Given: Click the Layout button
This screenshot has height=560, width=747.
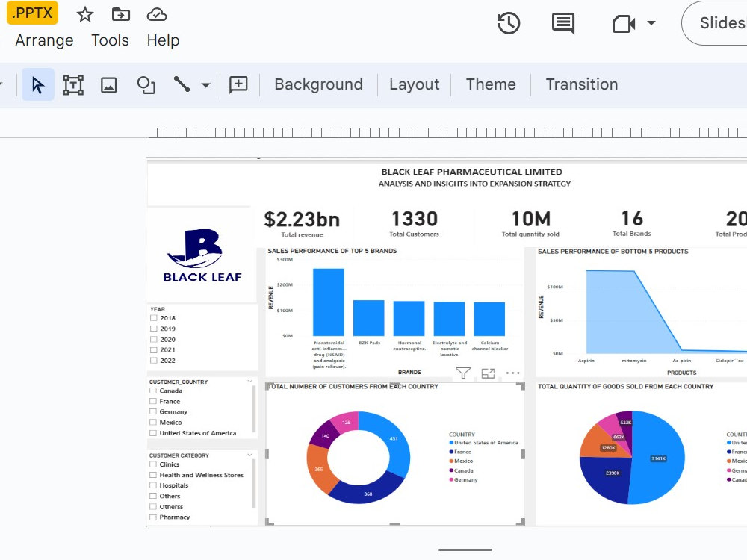Looking at the screenshot, I should click(x=414, y=84).
